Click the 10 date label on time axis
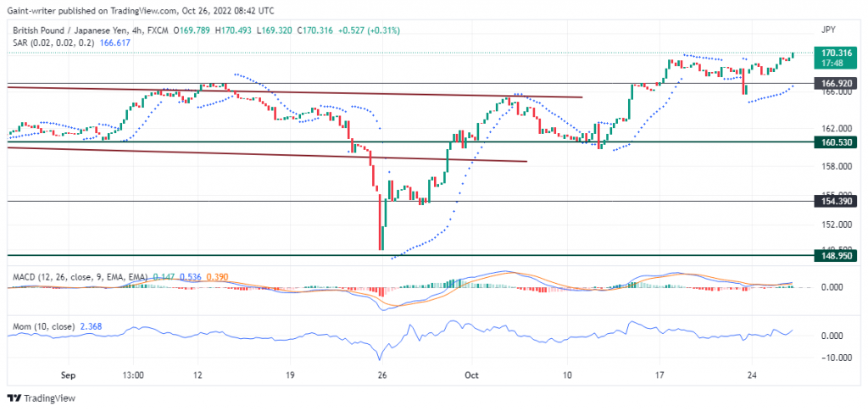The height and width of the screenshot is (411, 868). pyautogui.click(x=567, y=375)
